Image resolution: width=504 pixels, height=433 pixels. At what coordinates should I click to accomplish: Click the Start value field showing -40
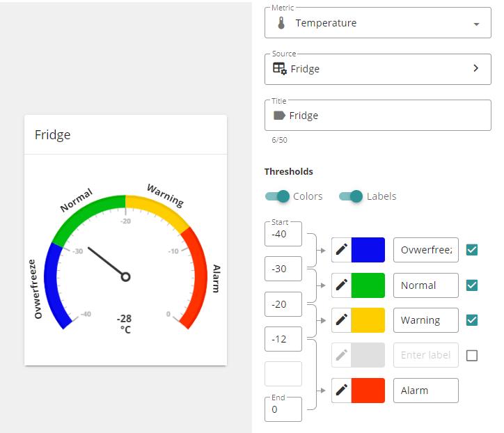283,234
